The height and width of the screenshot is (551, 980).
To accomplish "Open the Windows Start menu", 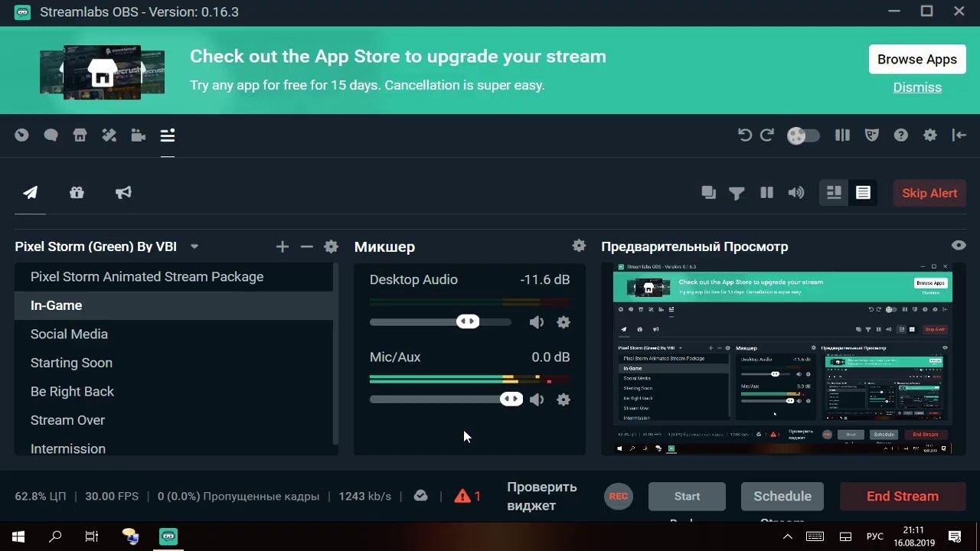I will pyautogui.click(x=18, y=536).
